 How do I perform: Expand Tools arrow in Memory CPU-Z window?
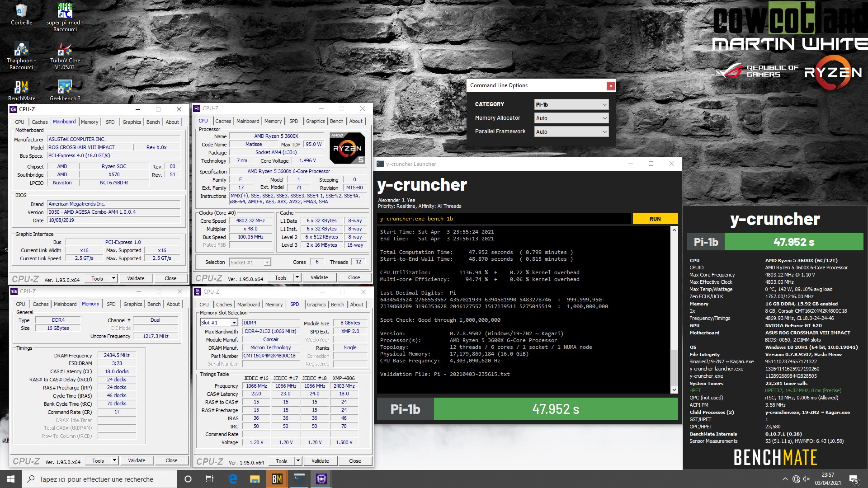pyautogui.click(x=114, y=460)
